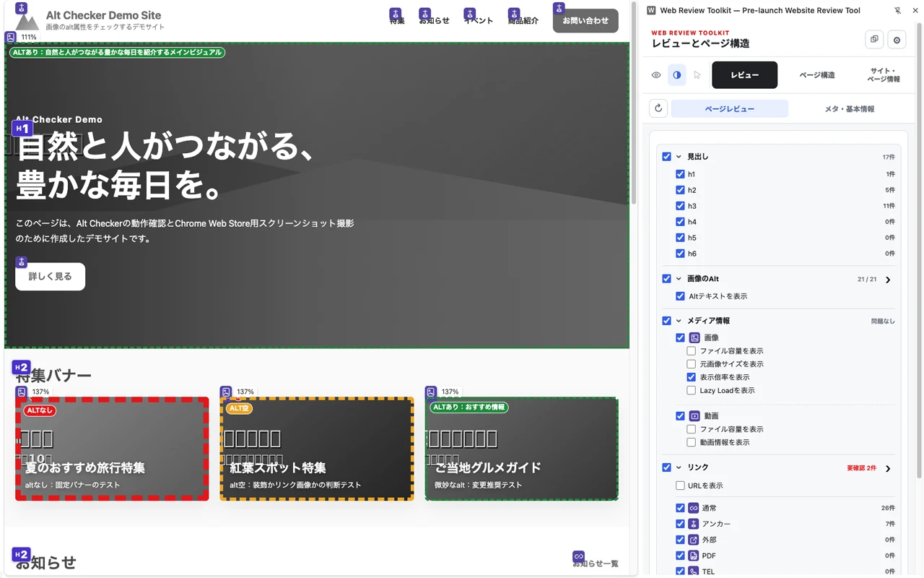Click the PDF file icon in the link list
The image size is (924, 578).
pos(694,556)
